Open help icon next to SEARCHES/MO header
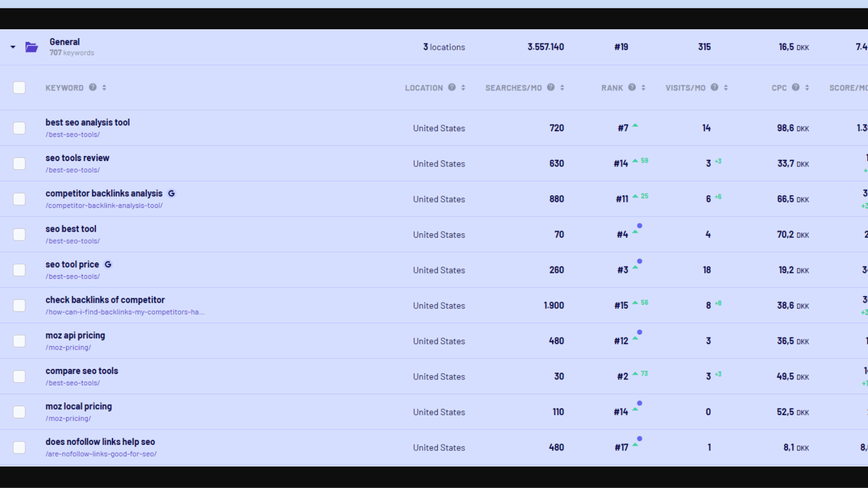This screenshot has height=488, width=868. pyautogui.click(x=550, y=87)
